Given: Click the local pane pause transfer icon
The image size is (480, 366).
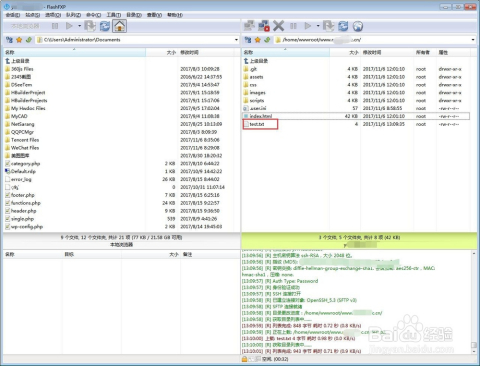Looking at the screenshot, I should pos(55,26).
